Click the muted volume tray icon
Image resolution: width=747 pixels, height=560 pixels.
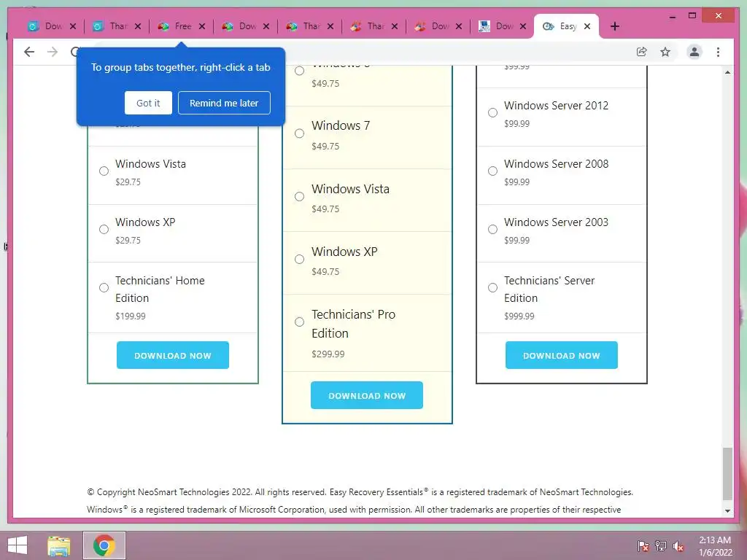pos(678,545)
